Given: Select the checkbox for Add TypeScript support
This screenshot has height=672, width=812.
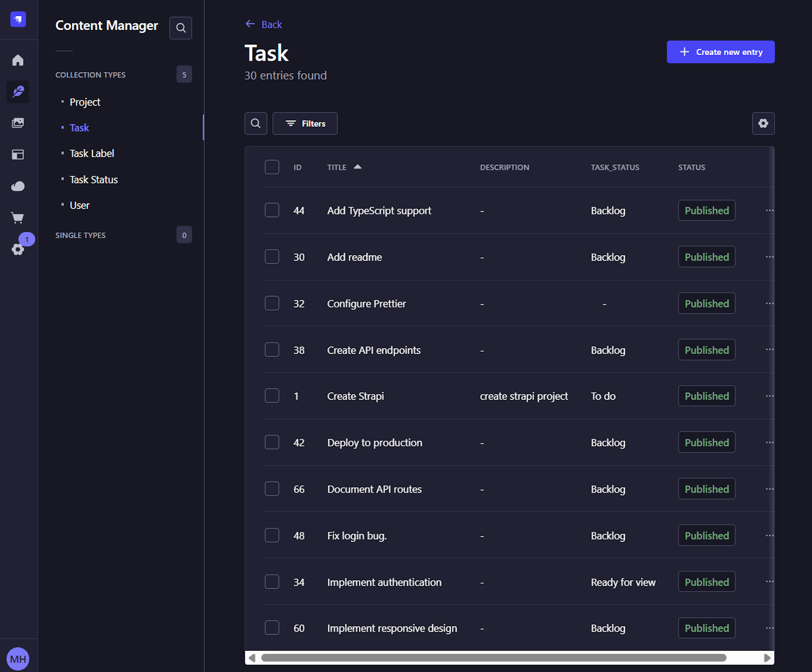Looking at the screenshot, I should (x=272, y=210).
